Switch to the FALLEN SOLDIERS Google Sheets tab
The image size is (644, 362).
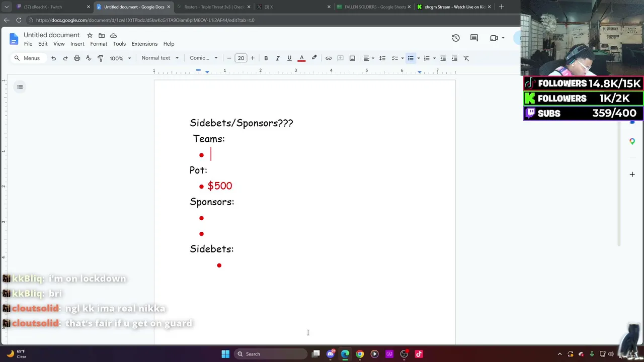tap(373, 7)
